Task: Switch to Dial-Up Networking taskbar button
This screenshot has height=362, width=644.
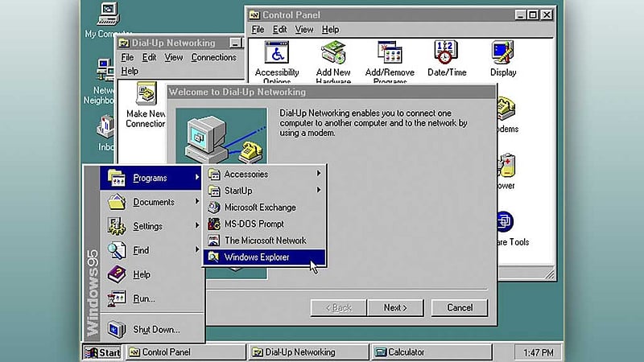Action: tap(308, 352)
